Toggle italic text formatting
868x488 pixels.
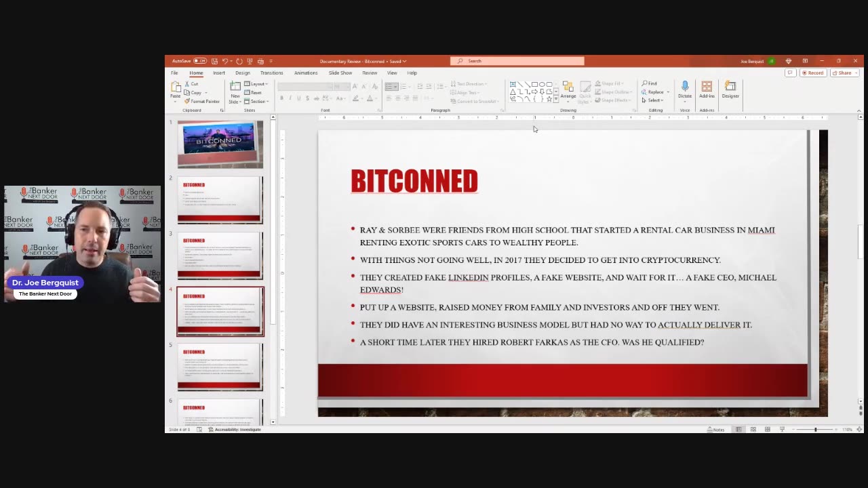290,98
